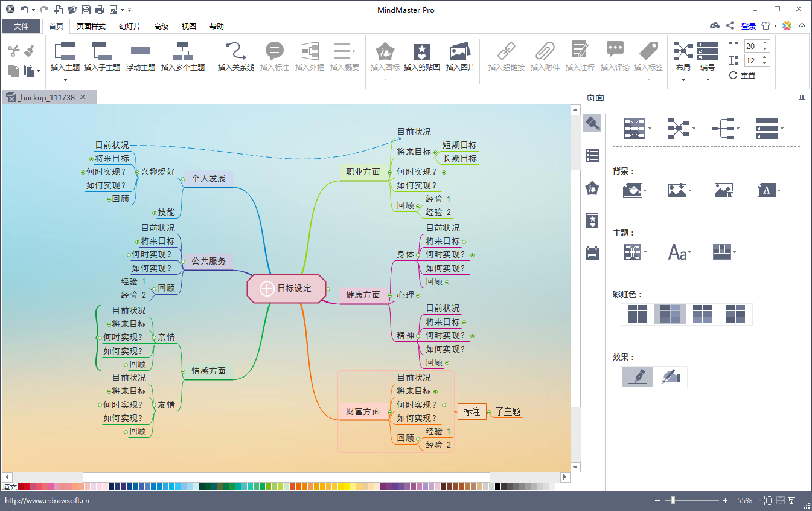
Task: Pin the 页面 side panel
Action: coord(802,97)
